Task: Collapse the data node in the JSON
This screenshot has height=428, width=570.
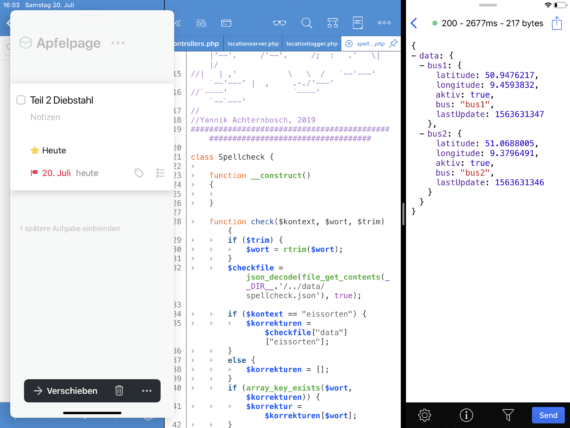Action: point(414,56)
